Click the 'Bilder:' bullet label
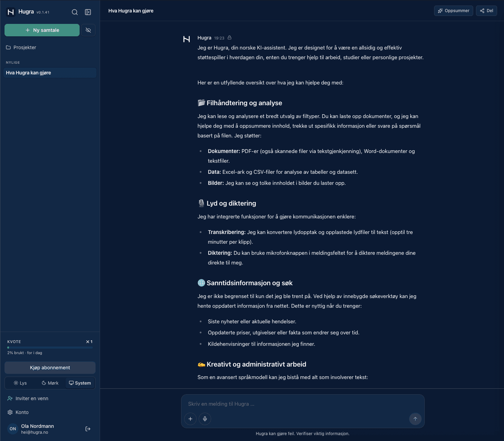 [x=216, y=183]
